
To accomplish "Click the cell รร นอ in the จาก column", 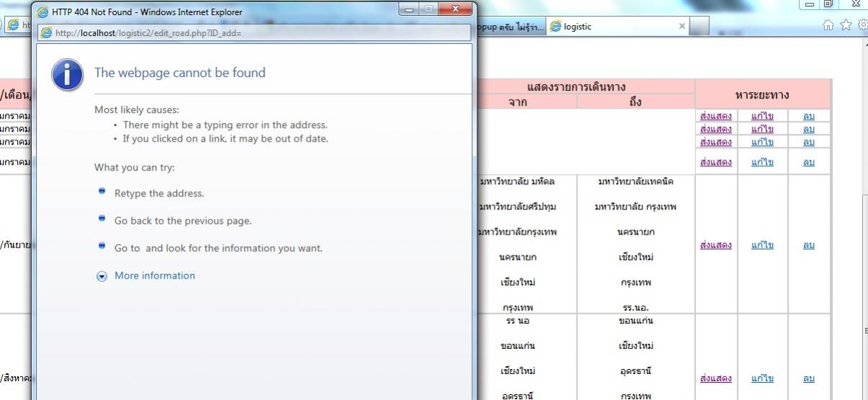I will coord(518,320).
